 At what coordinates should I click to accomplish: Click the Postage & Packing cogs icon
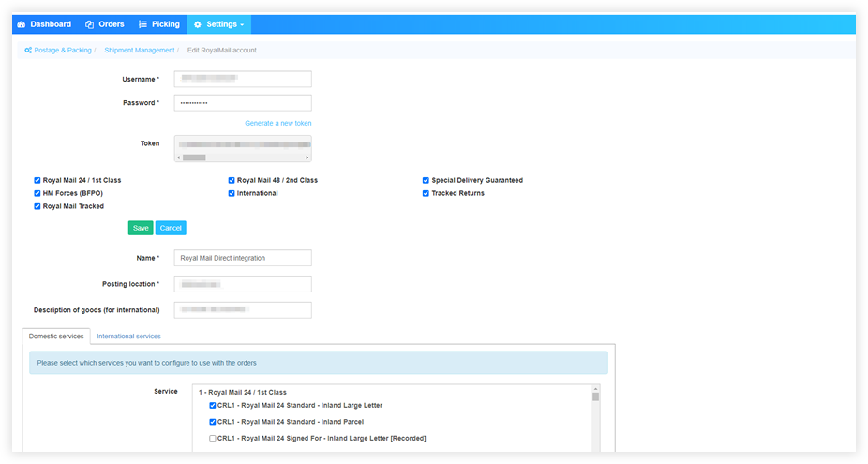point(28,51)
